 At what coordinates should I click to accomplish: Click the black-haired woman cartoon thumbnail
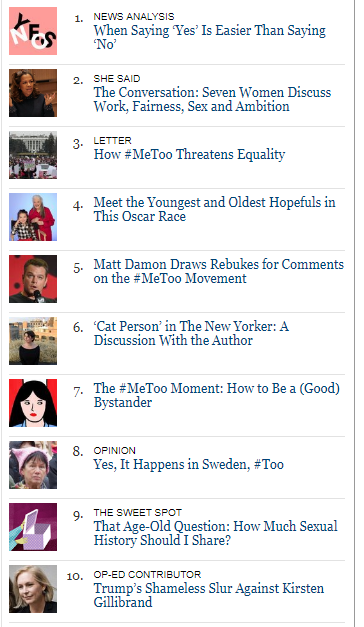(33, 403)
